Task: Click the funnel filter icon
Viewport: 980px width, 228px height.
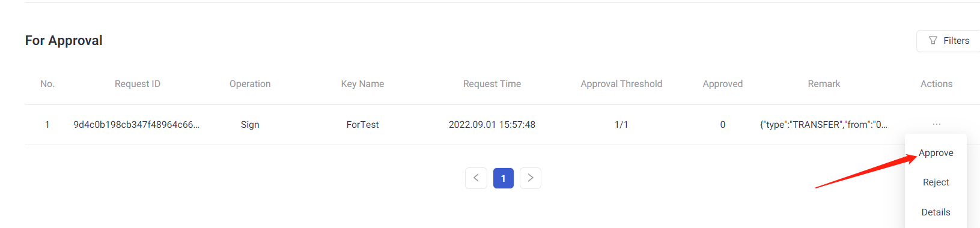Action: 933,41
